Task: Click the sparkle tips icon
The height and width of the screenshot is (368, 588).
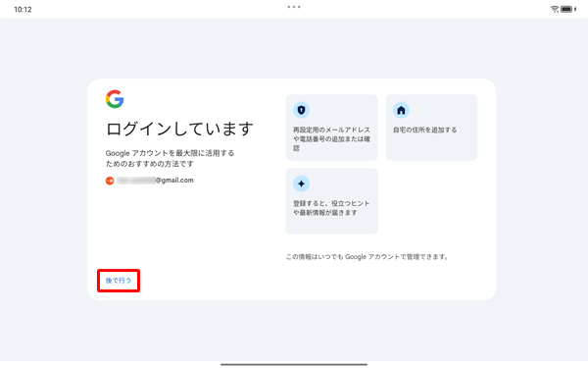Action: (301, 184)
